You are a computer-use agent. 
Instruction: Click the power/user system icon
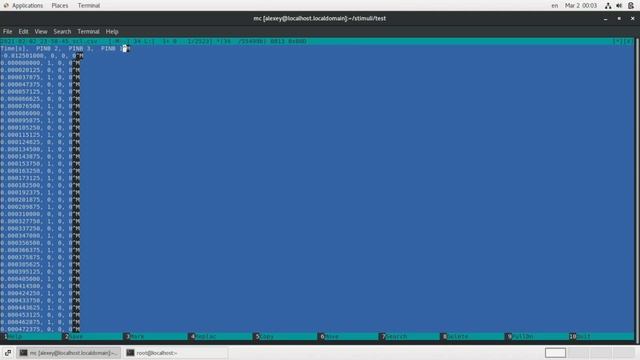coord(631,5)
